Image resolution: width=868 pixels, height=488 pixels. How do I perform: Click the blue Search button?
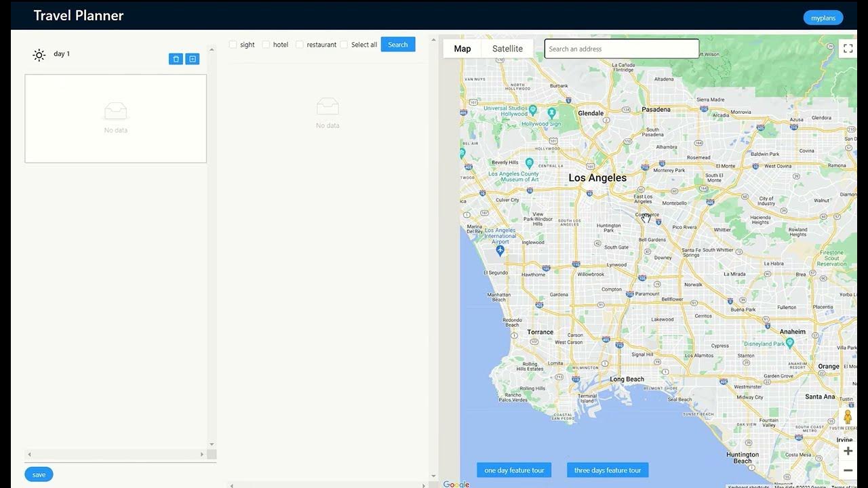pyautogui.click(x=398, y=45)
